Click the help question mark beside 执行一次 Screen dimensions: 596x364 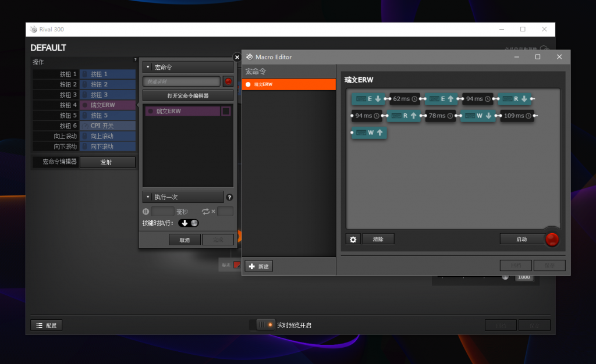[229, 198]
